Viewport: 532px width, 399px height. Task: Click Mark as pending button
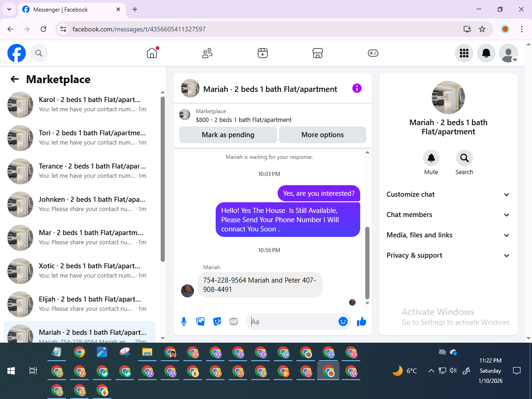coord(228,135)
